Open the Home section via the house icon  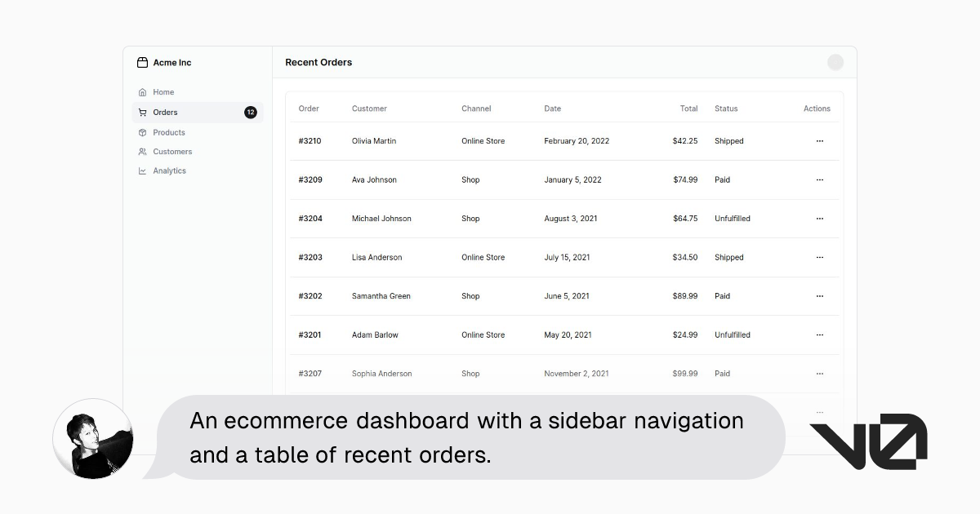point(143,91)
